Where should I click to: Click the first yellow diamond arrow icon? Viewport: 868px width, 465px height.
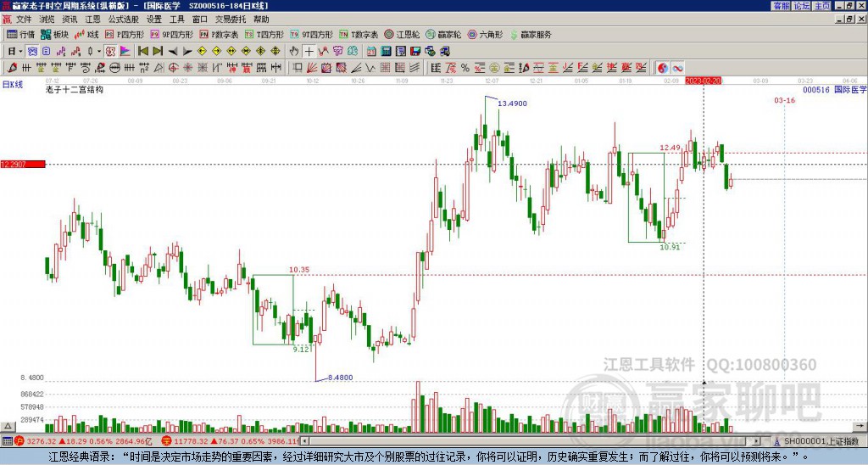point(202,51)
